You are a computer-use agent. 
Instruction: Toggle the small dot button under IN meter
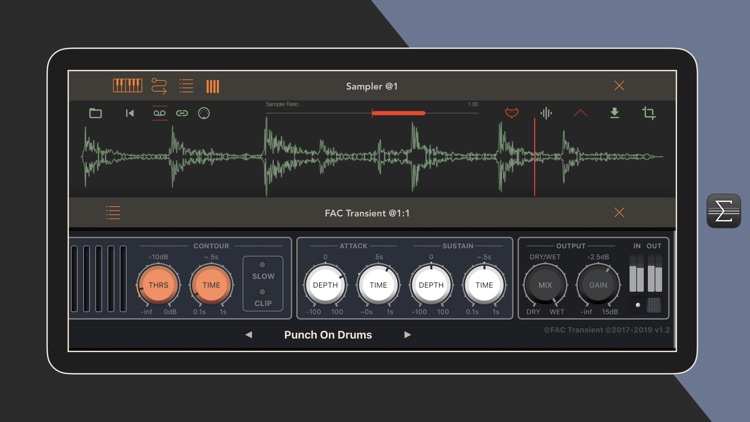[638, 305]
